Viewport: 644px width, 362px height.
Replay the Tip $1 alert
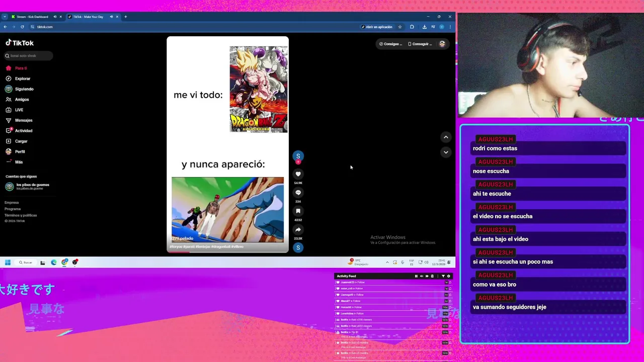click(x=450, y=332)
